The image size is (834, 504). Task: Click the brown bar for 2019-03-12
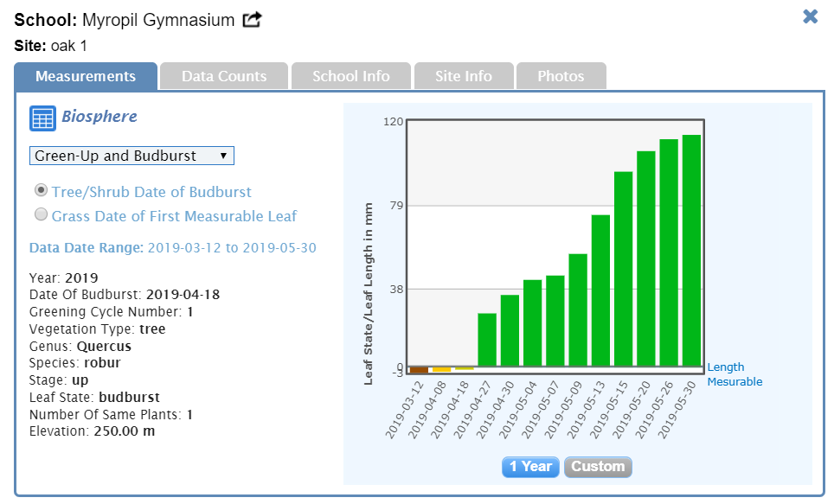click(x=419, y=370)
